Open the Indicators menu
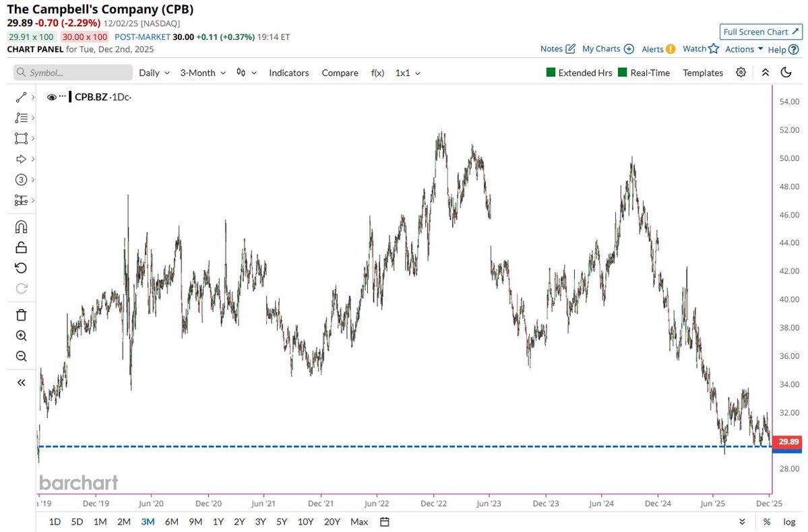The width and height of the screenshot is (808, 532). (x=288, y=72)
